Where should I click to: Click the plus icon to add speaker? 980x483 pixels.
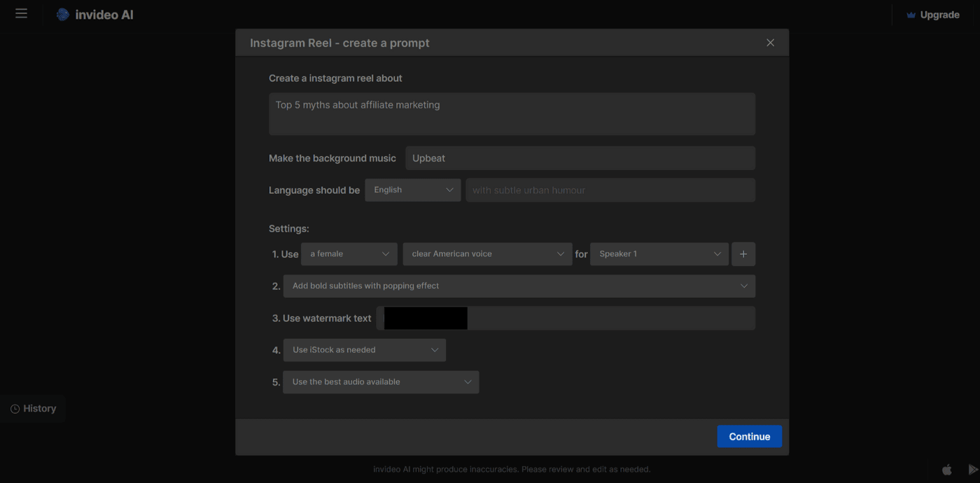point(743,254)
